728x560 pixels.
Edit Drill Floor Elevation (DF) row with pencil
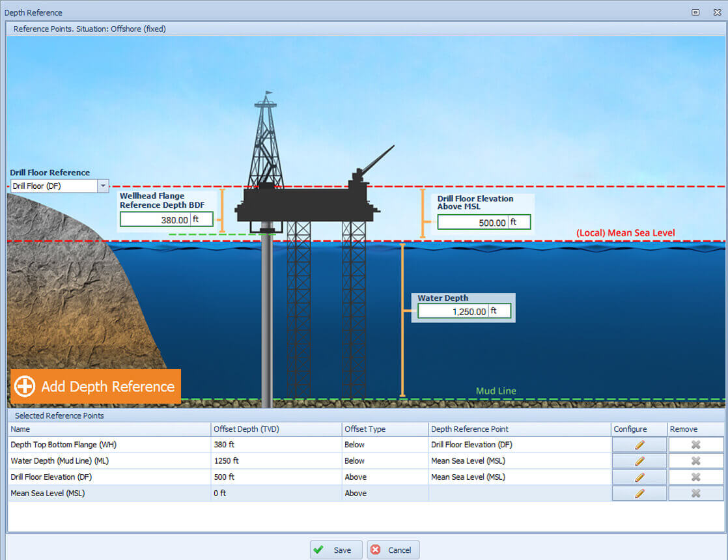[x=639, y=477]
